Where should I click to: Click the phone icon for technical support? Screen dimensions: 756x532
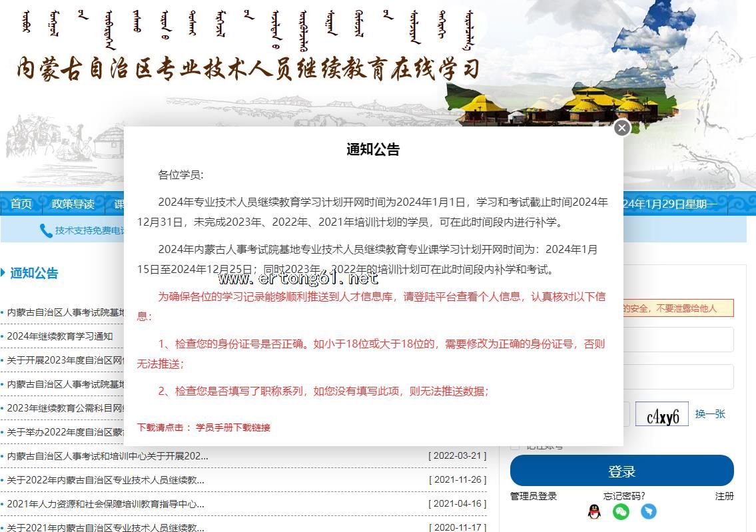pyautogui.click(x=46, y=230)
